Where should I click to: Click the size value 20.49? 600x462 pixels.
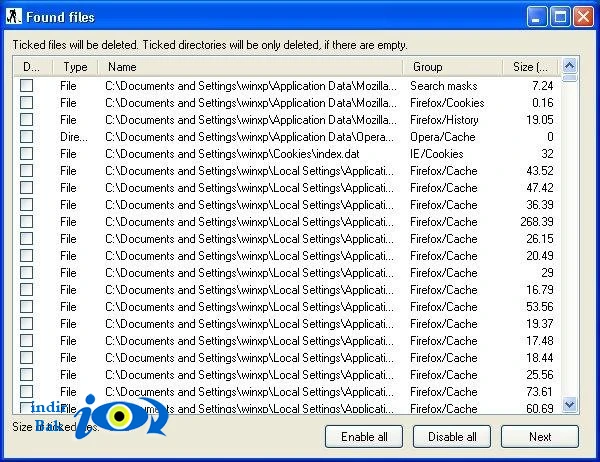pos(540,256)
